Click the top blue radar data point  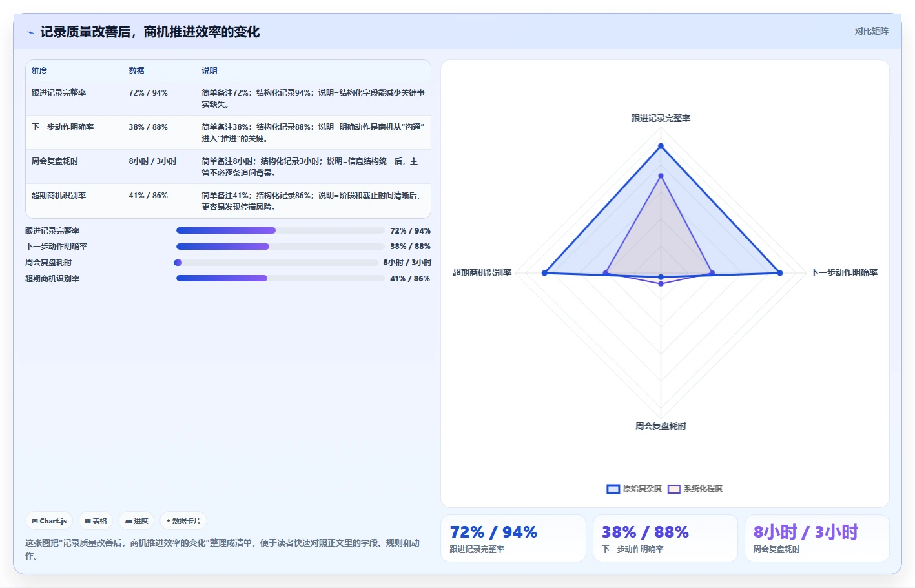[x=661, y=147]
